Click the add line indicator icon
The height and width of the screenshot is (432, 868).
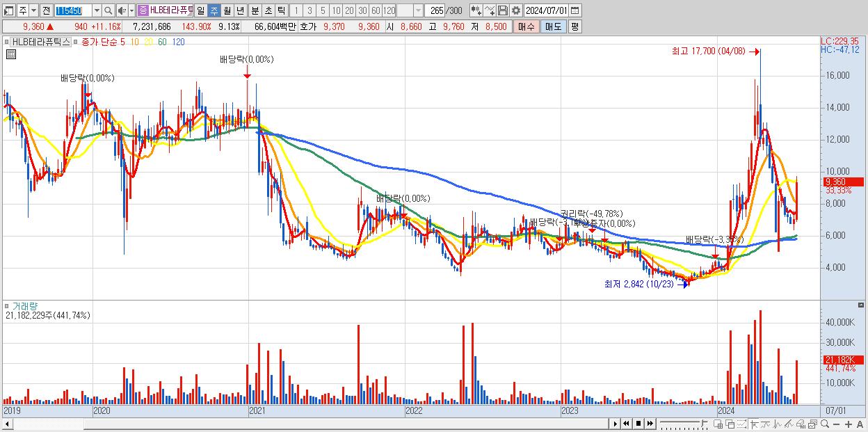[x=490, y=10]
